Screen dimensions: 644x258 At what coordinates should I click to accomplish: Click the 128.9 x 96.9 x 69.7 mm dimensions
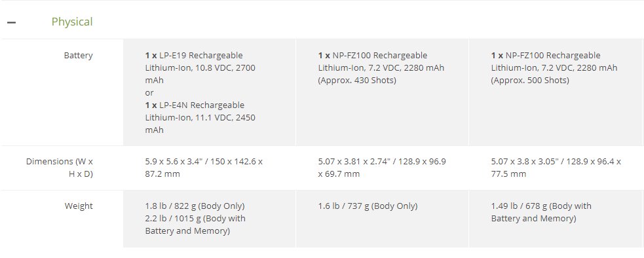(x=382, y=168)
